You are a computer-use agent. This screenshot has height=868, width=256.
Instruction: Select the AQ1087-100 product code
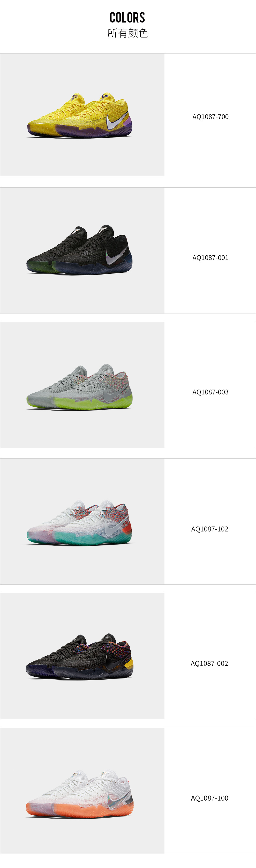tap(210, 798)
